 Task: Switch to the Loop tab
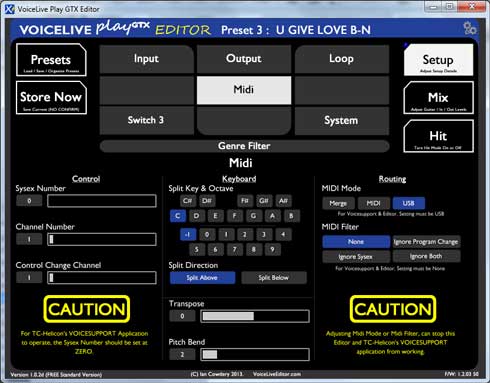pos(341,59)
